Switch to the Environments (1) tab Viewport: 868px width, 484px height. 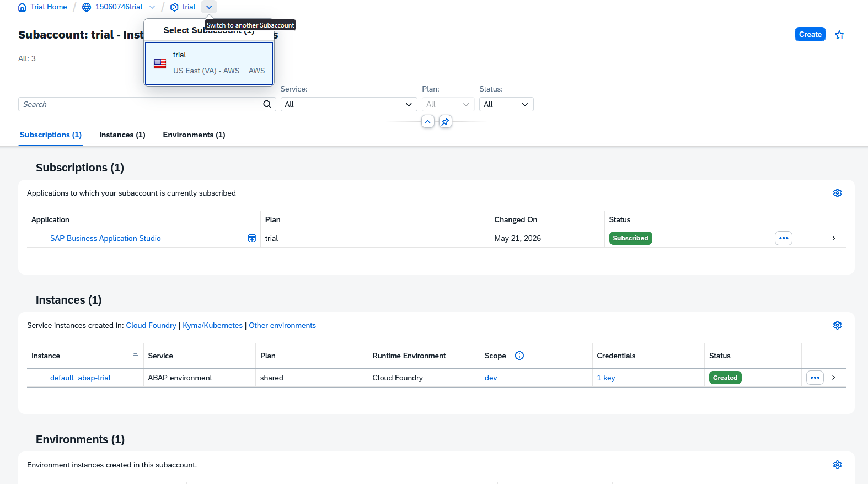[x=194, y=135]
